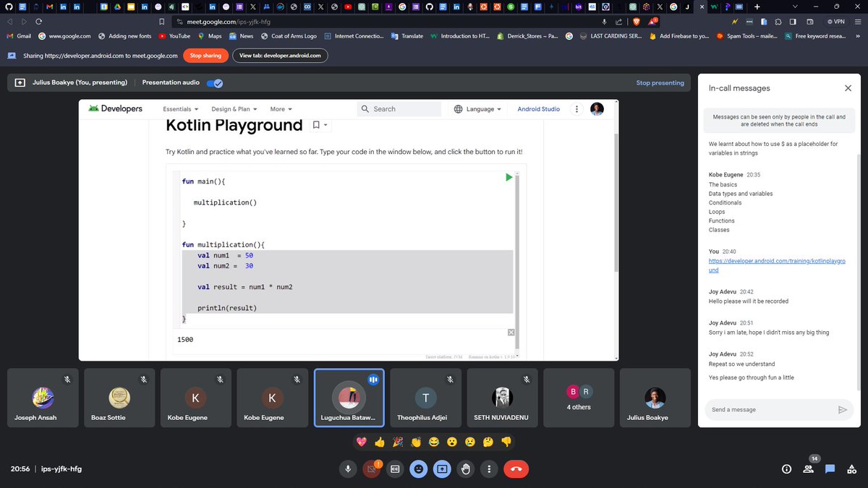Image resolution: width=868 pixels, height=488 pixels.
Task: Open the 4 others participants tile
Action: (579, 398)
